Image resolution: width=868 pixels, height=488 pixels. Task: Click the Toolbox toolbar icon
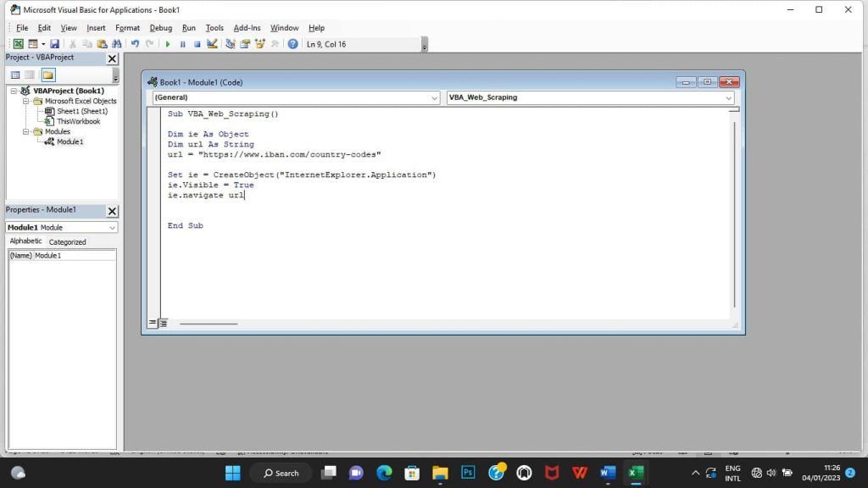pyautogui.click(x=275, y=44)
